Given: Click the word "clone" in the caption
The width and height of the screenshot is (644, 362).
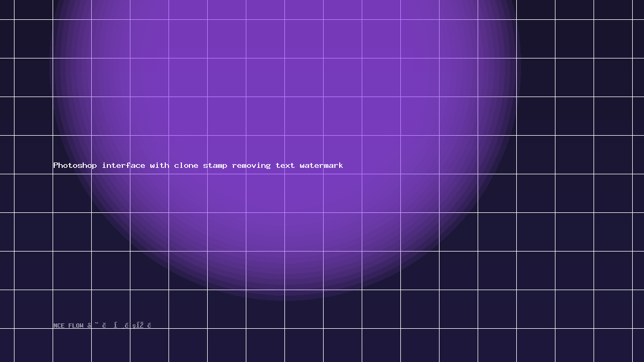Looking at the screenshot, I should [186, 165].
